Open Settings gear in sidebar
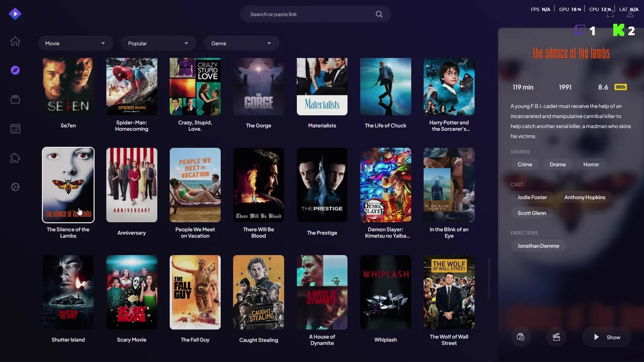644x362 pixels. click(x=15, y=187)
